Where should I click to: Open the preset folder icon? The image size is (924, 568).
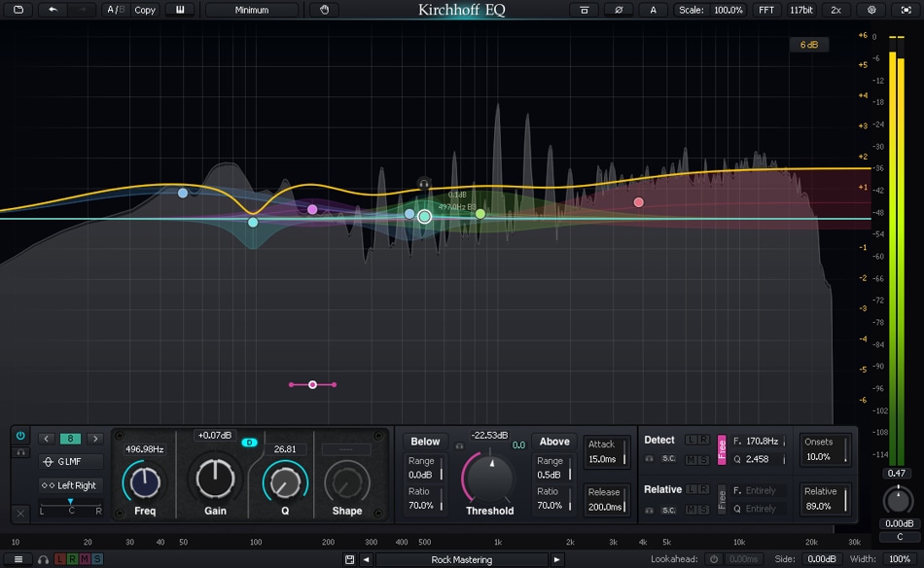pyautogui.click(x=18, y=10)
